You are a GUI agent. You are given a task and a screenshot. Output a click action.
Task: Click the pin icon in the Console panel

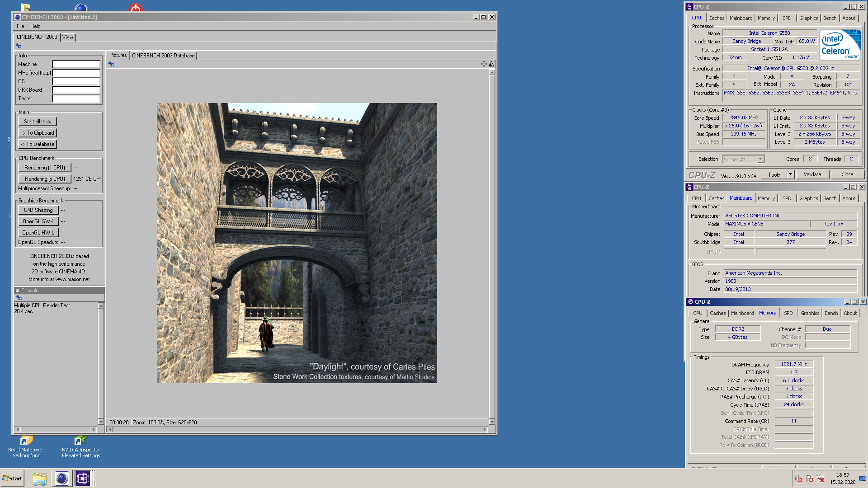click(19, 298)
